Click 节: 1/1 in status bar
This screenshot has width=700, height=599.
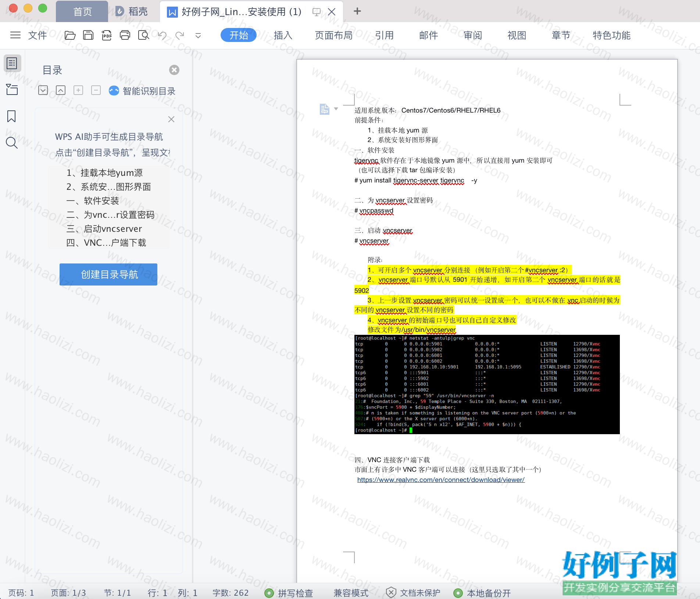pyautogui.click(x=117, y=593)
